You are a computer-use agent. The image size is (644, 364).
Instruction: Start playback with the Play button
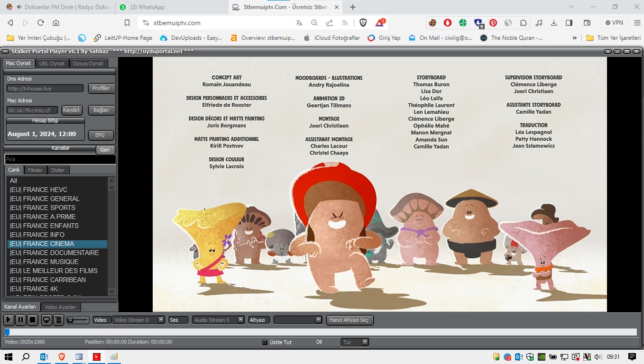click(9, 320)
